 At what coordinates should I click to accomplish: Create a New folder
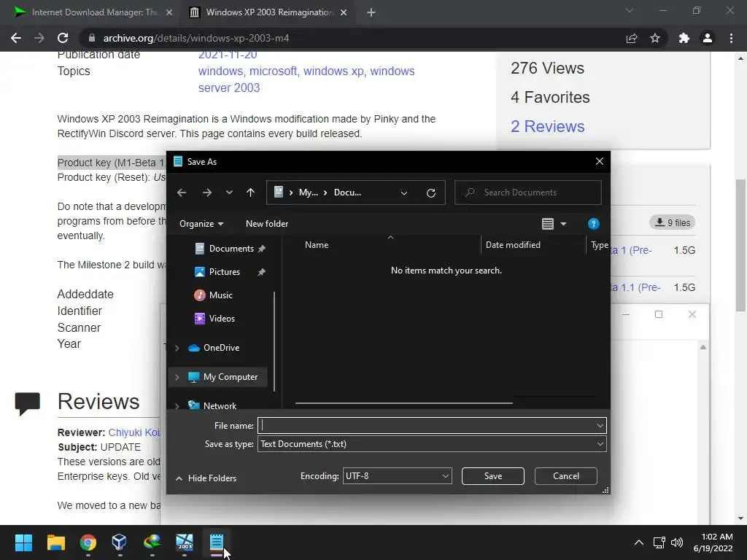(x=267, y=224)
